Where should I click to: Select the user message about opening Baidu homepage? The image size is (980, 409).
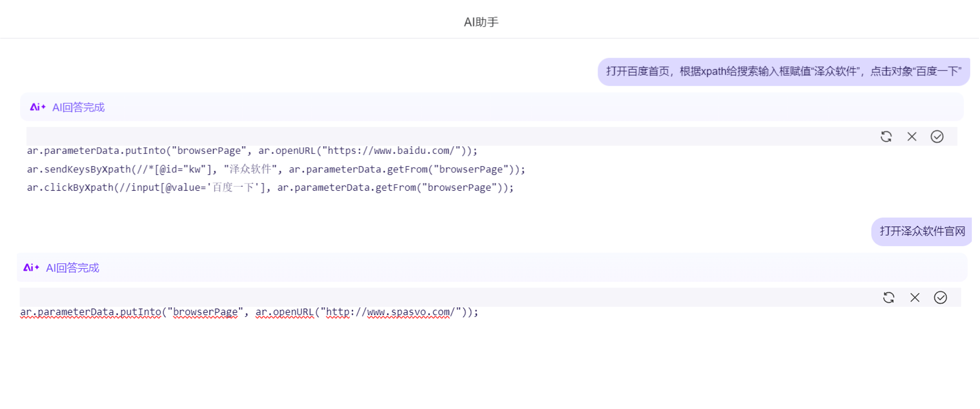(783, 72)
